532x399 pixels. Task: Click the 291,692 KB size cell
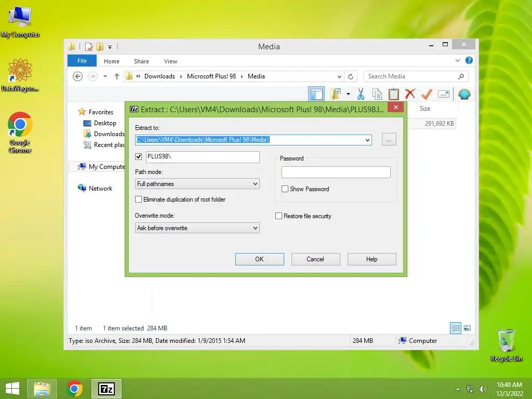tap(439, 124)
